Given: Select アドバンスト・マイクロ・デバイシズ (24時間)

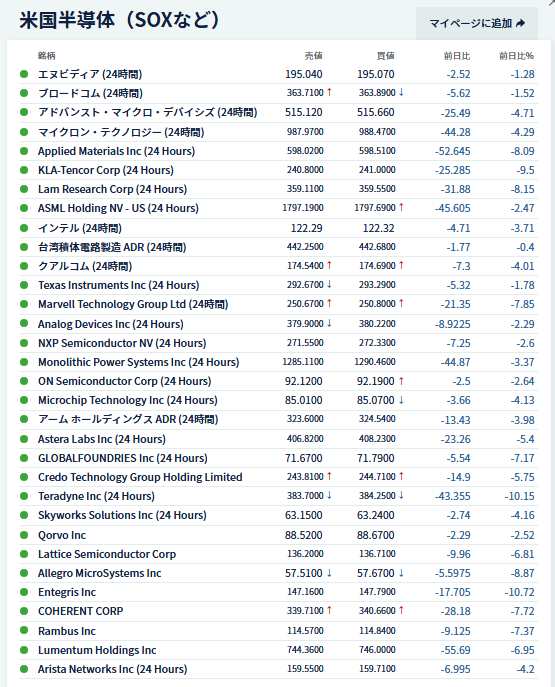Looking at the screenshot, I should pyautogui.click(x=148, y=113).
